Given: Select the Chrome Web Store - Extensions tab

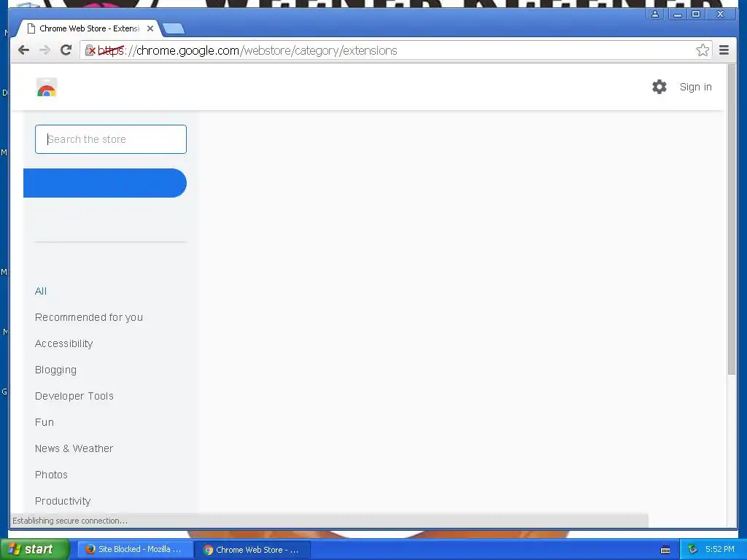Looking at the screenshot, I should coord(89,28).
